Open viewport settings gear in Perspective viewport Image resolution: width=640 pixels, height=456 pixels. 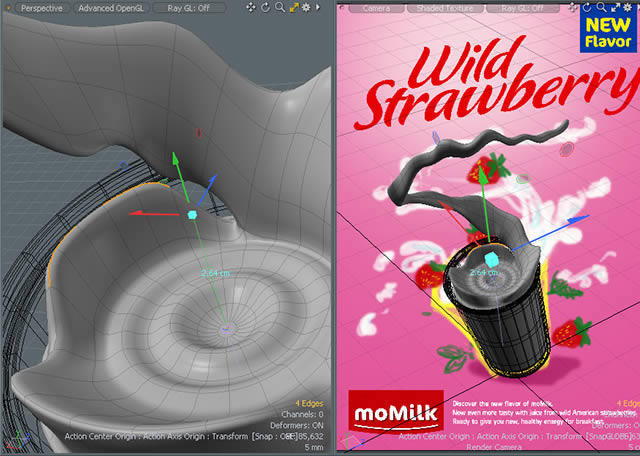[x=306, y=7]
